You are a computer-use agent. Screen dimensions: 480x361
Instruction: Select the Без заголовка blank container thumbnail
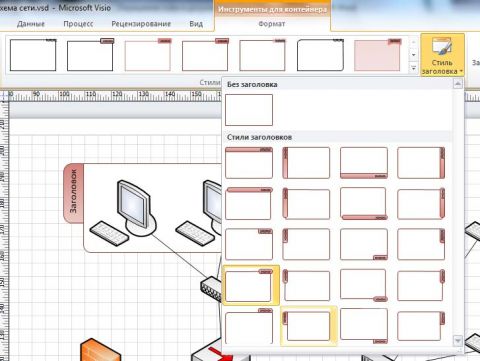pyautogui.click(x=249, y=110)
